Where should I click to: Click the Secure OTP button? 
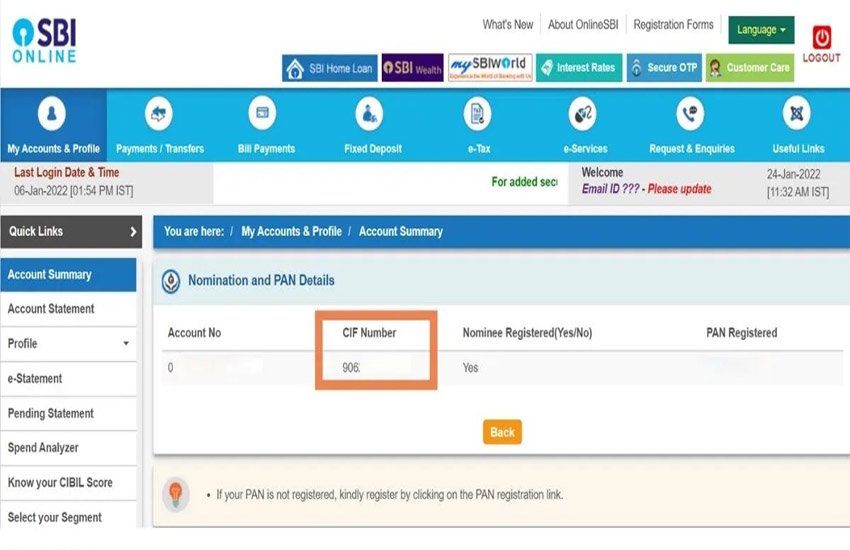click(x=663, y=68)
